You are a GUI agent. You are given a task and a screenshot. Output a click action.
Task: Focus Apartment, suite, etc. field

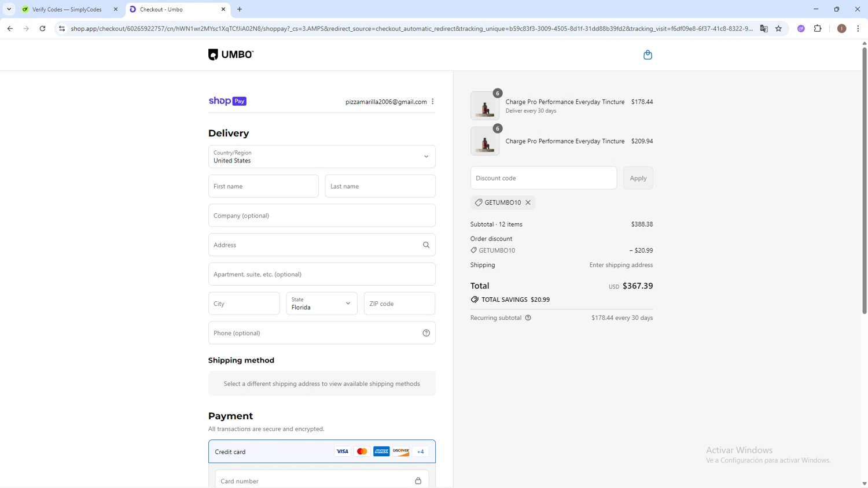[x=322, y=274]
